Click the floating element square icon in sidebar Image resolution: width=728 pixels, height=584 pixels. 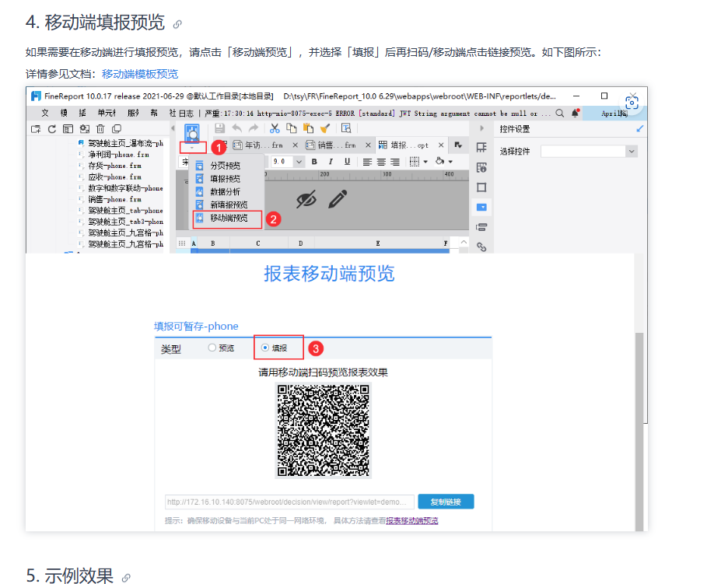click(x=481, y=187)
